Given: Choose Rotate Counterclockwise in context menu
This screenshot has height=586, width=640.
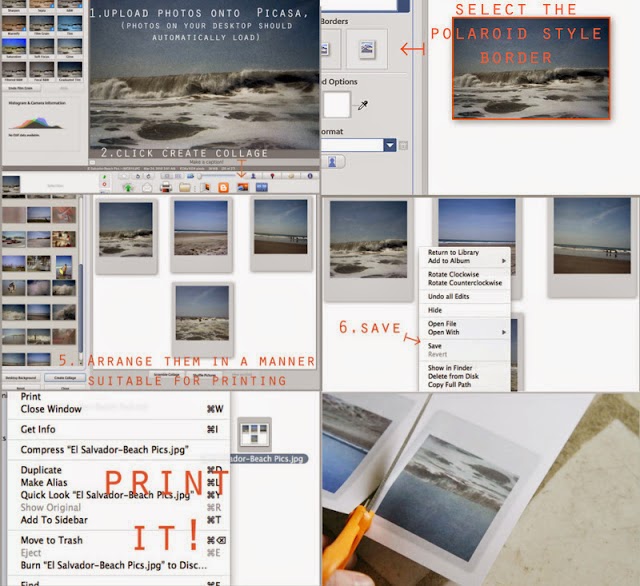Looking at the screenshot, I should click(465, 283).
